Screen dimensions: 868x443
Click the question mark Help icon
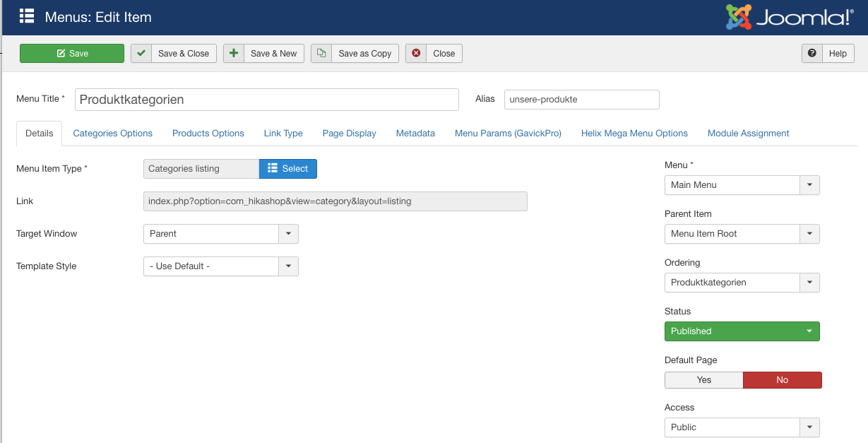click(812, 54)
